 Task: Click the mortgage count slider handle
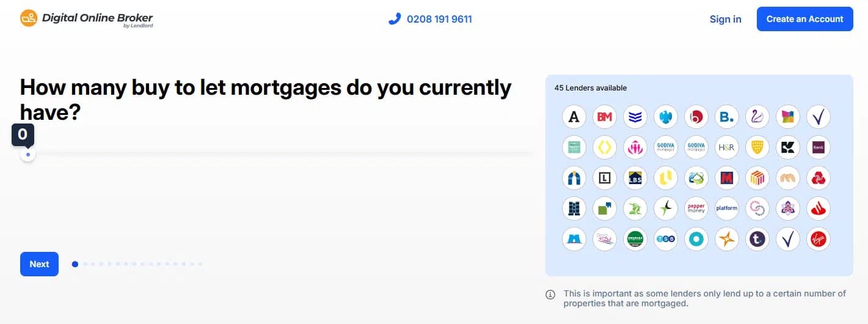click(27, 154)
